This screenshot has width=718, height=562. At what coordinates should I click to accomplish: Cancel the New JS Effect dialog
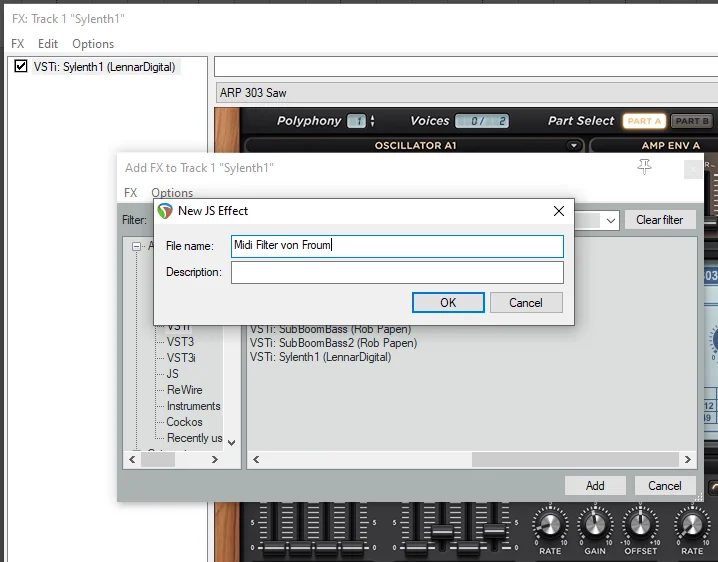pos(526,303)
